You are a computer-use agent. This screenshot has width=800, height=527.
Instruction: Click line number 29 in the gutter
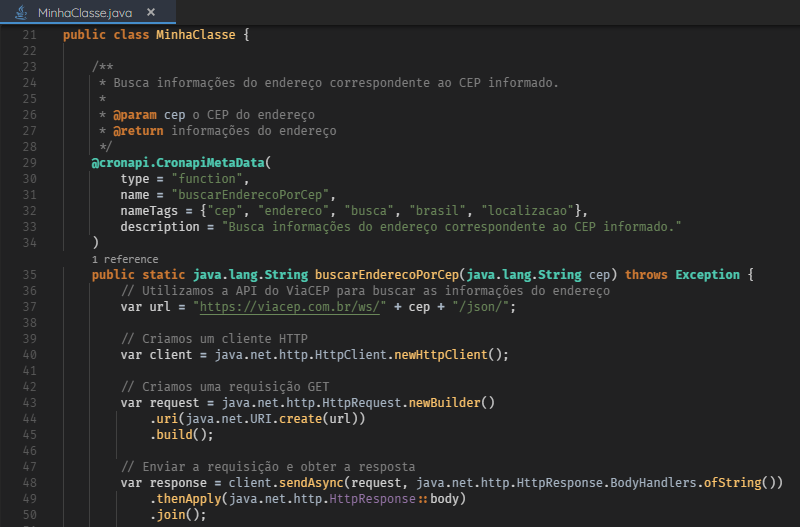point(30,163)
